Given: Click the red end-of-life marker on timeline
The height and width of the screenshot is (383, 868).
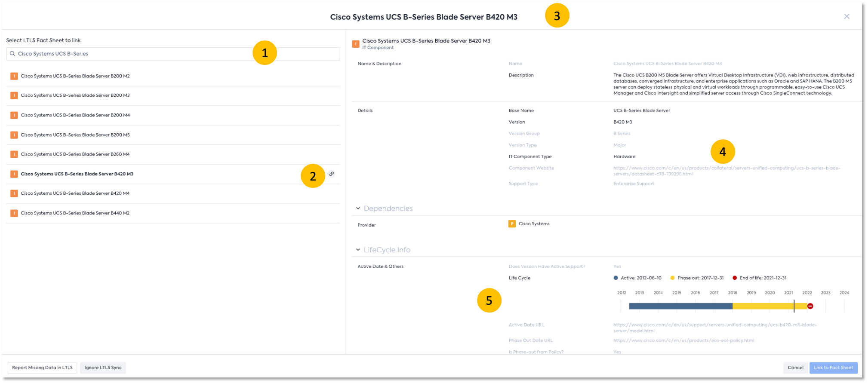Looking at the screenshot, I should 810,306.
